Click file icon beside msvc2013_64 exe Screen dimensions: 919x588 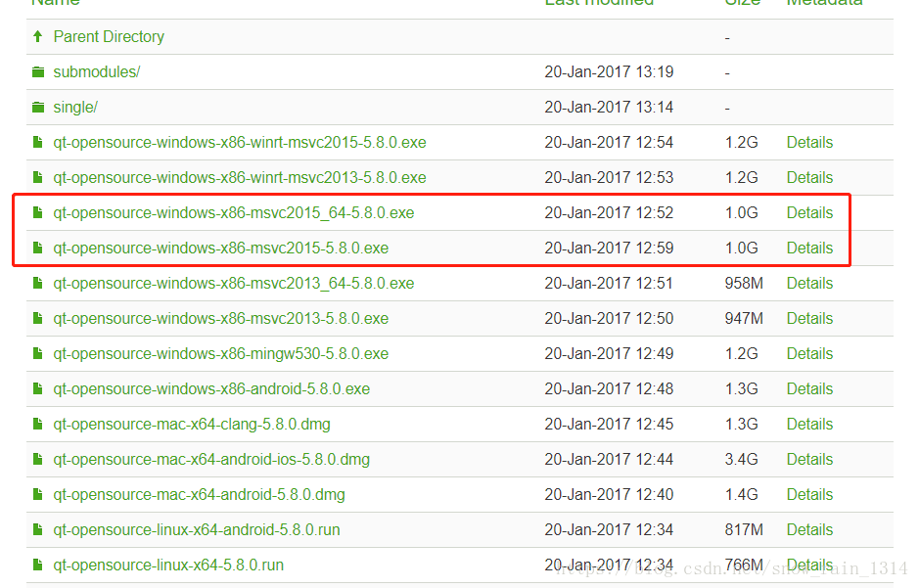(x=38, y=284)
